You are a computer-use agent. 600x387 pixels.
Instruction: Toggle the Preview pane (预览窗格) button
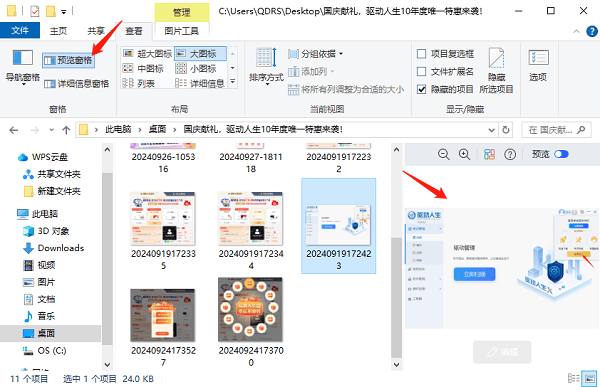click(x=68, y=60)
